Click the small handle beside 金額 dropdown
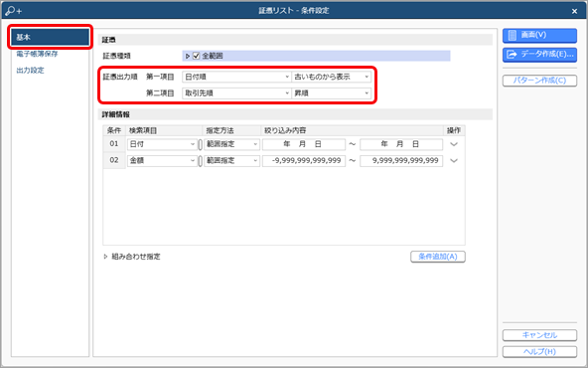The width and height of the screenshot is (588, 368). tap(201, 161)
